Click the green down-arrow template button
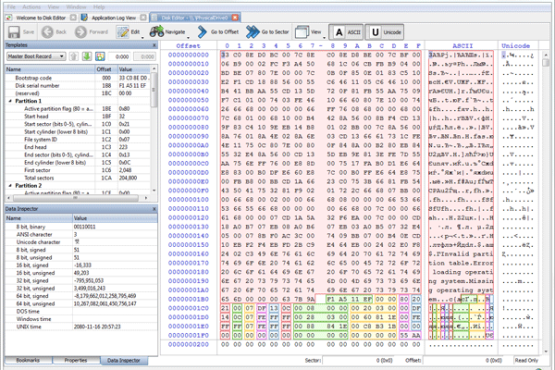This screenshot has height=370, width=555. [87, 56]
